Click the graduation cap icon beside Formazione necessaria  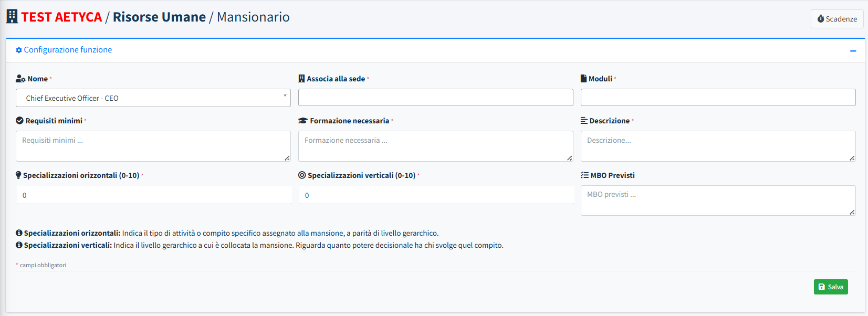coord(302,121)
